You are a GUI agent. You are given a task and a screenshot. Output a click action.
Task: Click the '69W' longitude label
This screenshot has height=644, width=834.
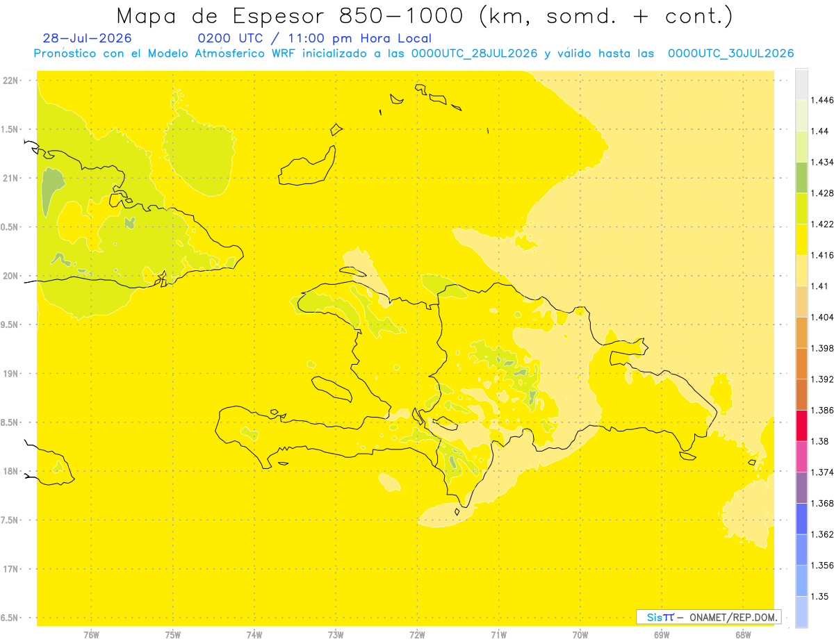pos(662,634)
